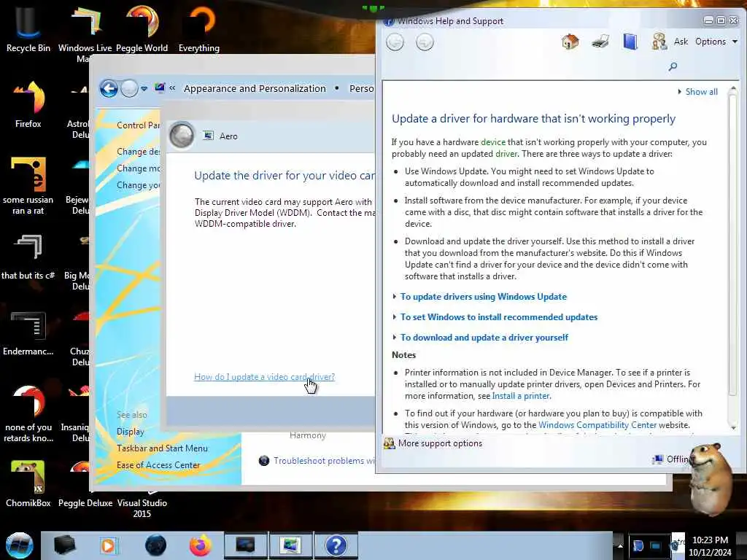Open the Options dropdown in Help
The height and width of the screenshot is (560, 747).
click(716, 42)
